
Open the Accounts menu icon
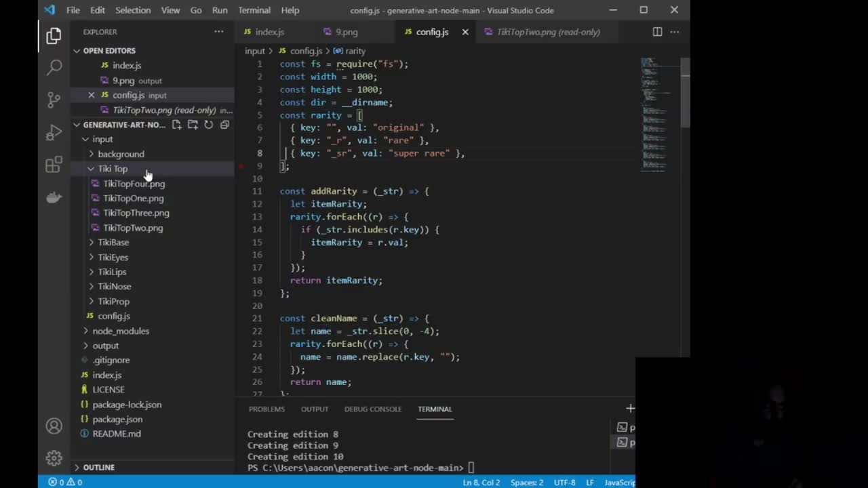(54, 426)
